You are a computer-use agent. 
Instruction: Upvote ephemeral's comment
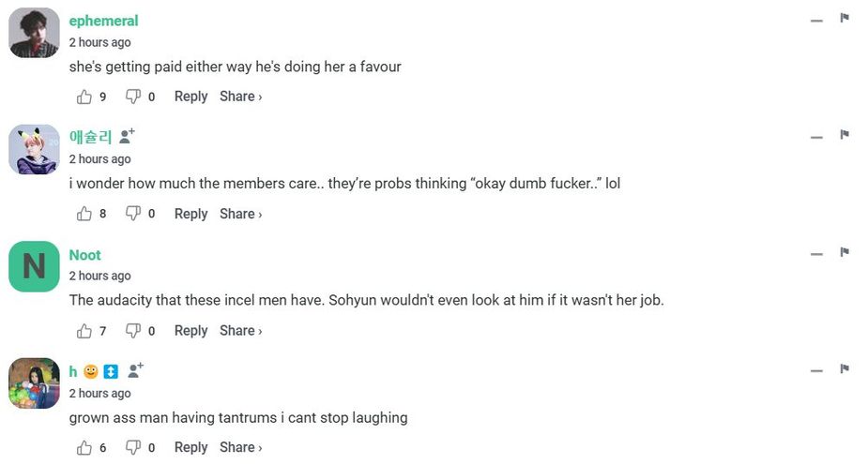[x=84, y=97]
